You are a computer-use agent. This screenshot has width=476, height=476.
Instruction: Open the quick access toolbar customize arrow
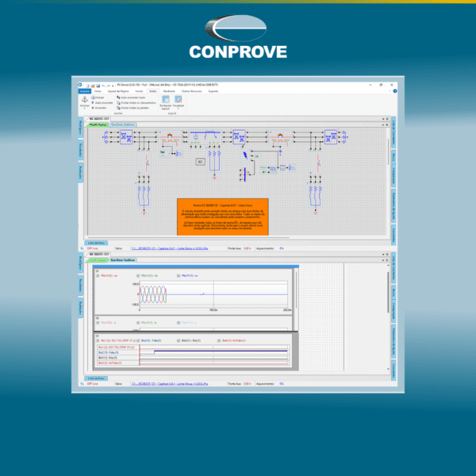pyautogui.click(x=113, y=86)
